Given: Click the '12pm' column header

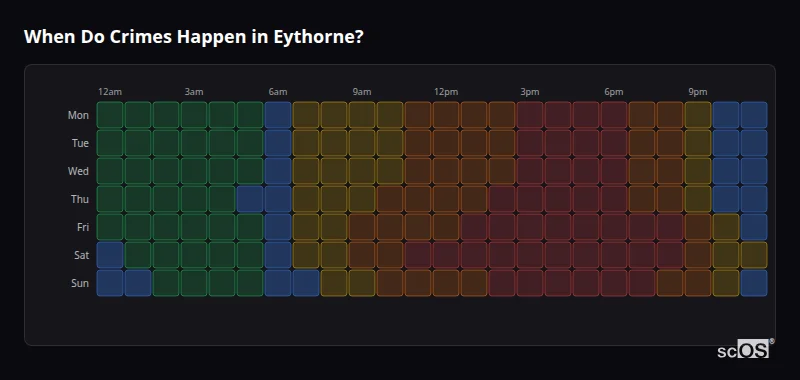Looking at the screenshot, I should [x=446, y=92].
